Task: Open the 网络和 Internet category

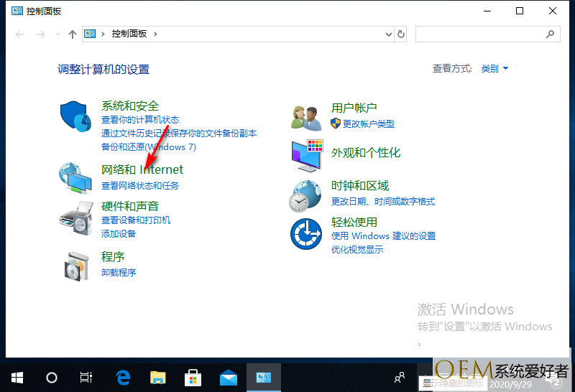Action: point(142,170)
